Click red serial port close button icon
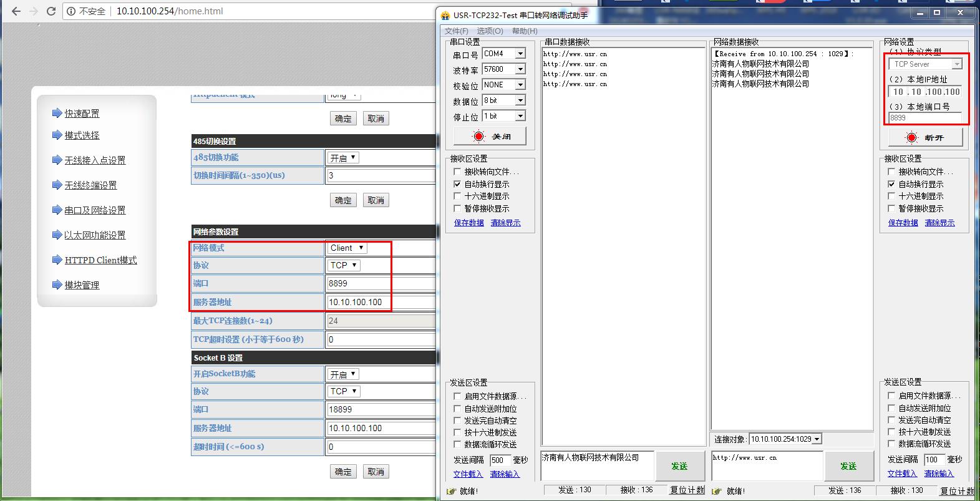Screen dimensions: 980x501 (478, 136)
